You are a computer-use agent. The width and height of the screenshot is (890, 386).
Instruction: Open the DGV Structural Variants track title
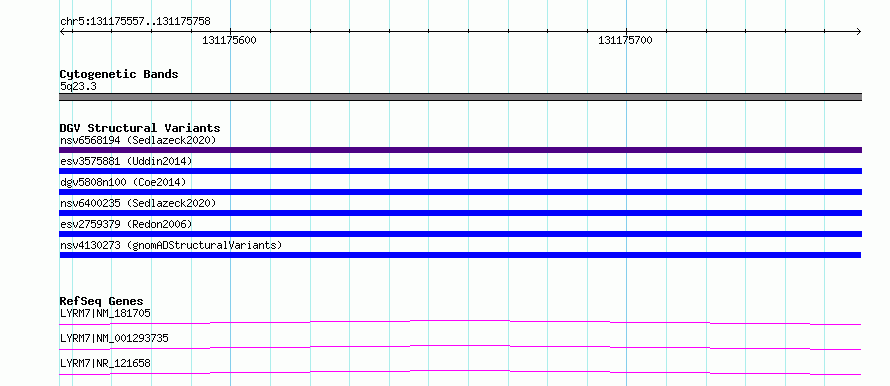pyautogui.click(x=140, y=128)
